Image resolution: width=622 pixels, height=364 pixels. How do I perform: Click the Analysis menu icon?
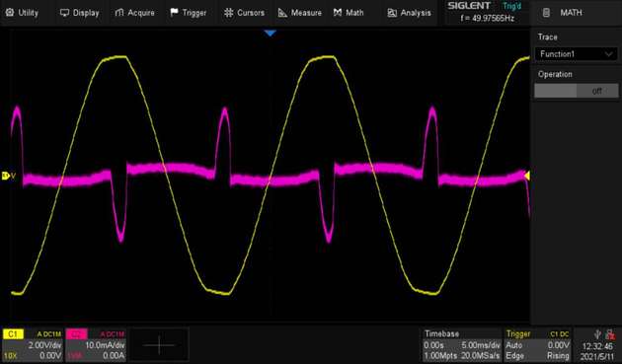pyautogui.click(x=392, y=13)
